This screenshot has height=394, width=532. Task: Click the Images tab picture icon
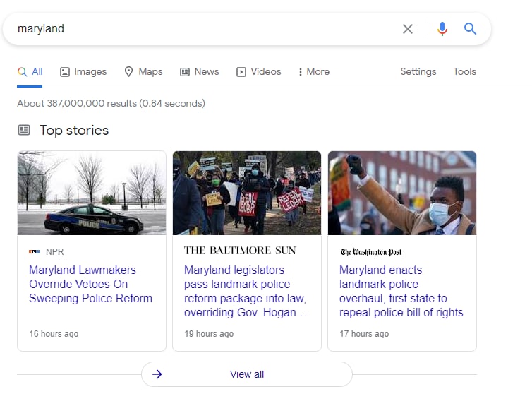pos(65,72)
